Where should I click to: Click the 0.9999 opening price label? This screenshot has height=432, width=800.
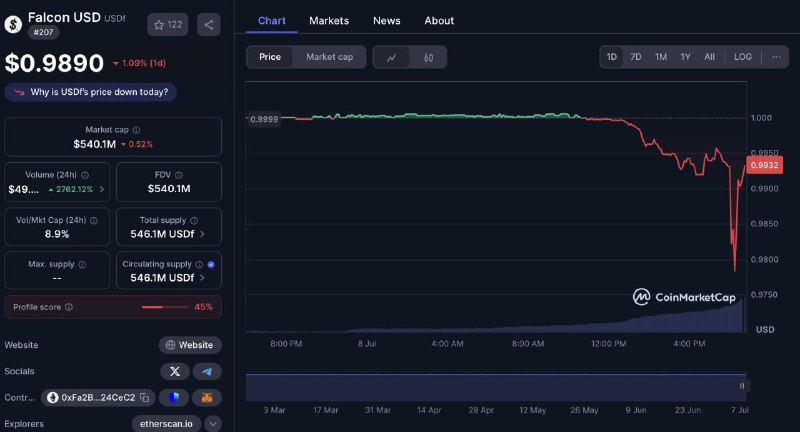point(264,119)
